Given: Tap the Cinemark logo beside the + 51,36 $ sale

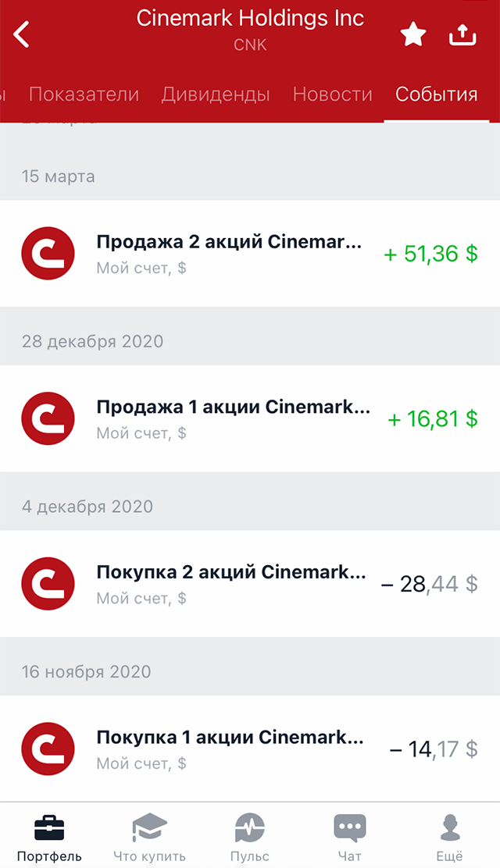Looking at the screenshot, I should tap(48, 253).
